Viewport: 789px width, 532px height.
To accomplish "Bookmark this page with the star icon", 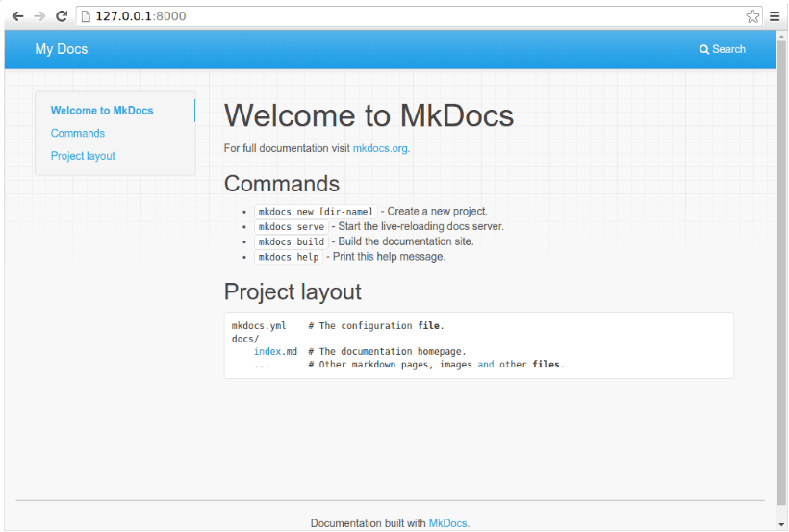I will (x=752, y=16).
